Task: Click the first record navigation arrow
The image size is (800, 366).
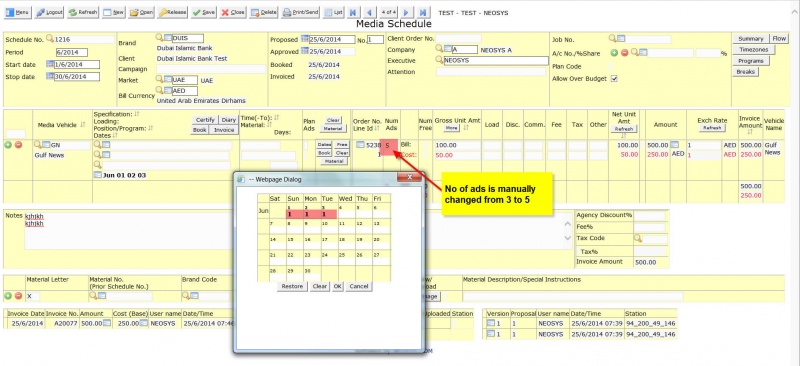Action: point(353,12)
